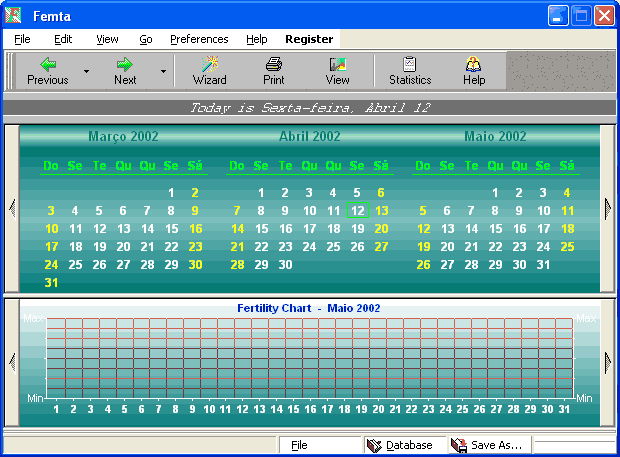The height and width of the screenshot is (457, 620).
Task: Click day 31 on the fertility chart axis
Action: (564, 409)
